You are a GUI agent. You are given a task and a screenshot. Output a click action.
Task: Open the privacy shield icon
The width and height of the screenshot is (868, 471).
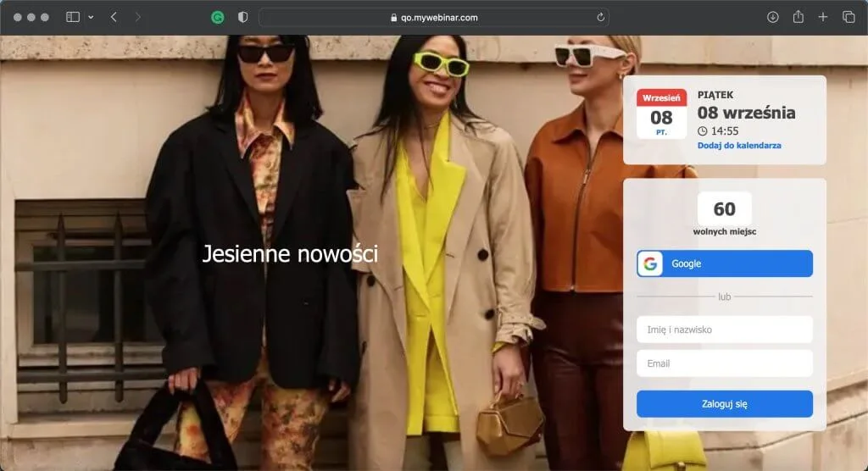pyautogui.click(x=242, y=17)
